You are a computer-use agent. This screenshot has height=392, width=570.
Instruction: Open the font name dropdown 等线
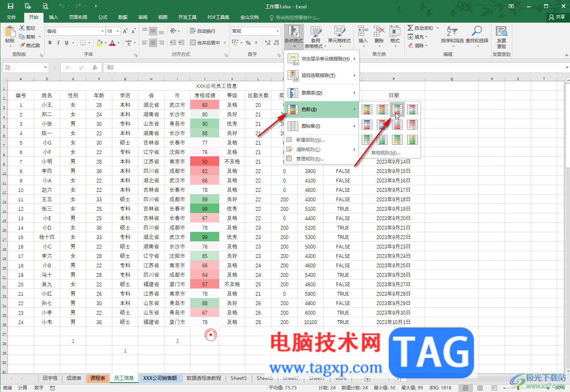pos(102,31)
